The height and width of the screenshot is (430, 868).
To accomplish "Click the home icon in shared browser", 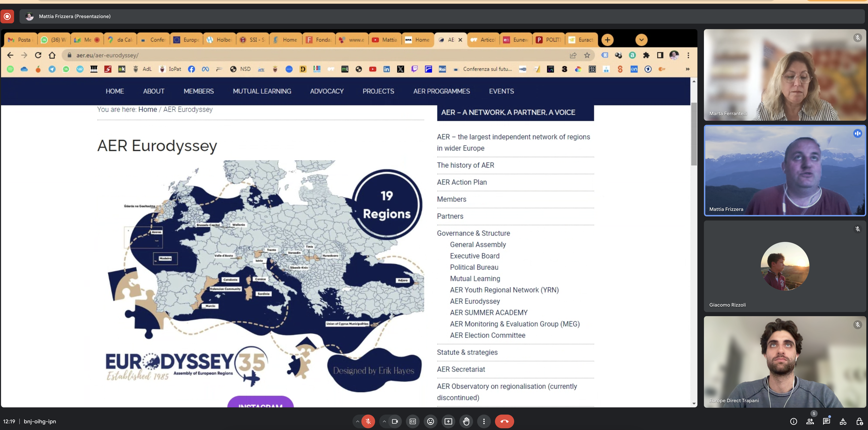I will (52, 55).
